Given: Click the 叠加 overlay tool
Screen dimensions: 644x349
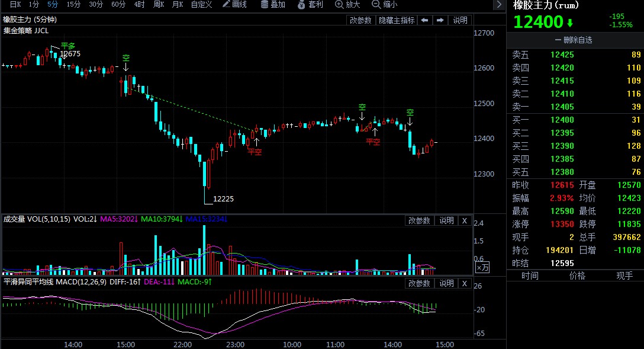Looking at the screenshot, I should 273,5.
